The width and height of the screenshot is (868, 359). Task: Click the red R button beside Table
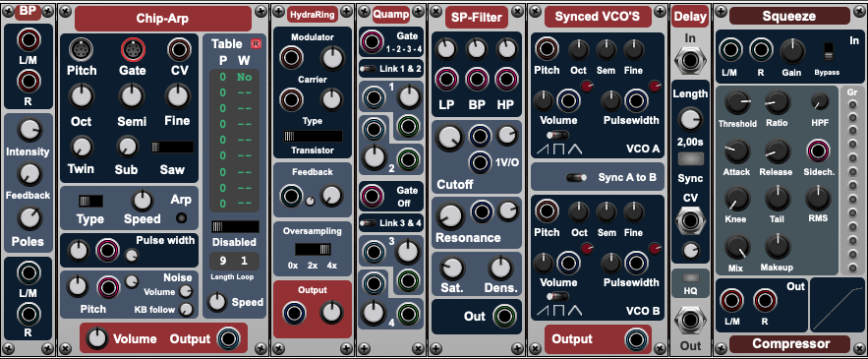[256, 43]
